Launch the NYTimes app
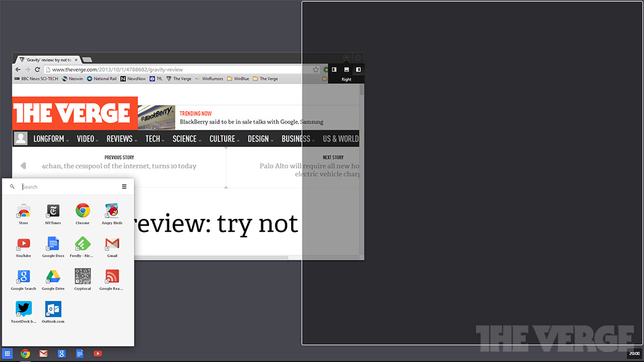 tap(53, 214)
